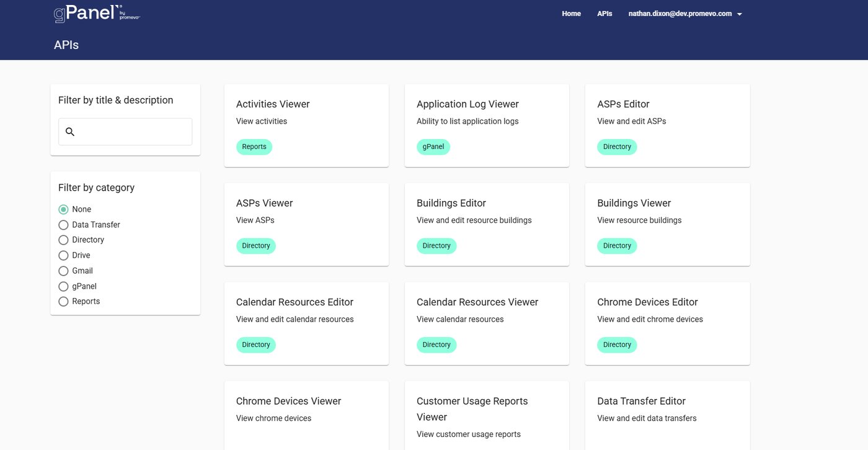Open the Calendar Resources Viewer card
The height and width of the screenshot is (450, 868).
point(487,323)
